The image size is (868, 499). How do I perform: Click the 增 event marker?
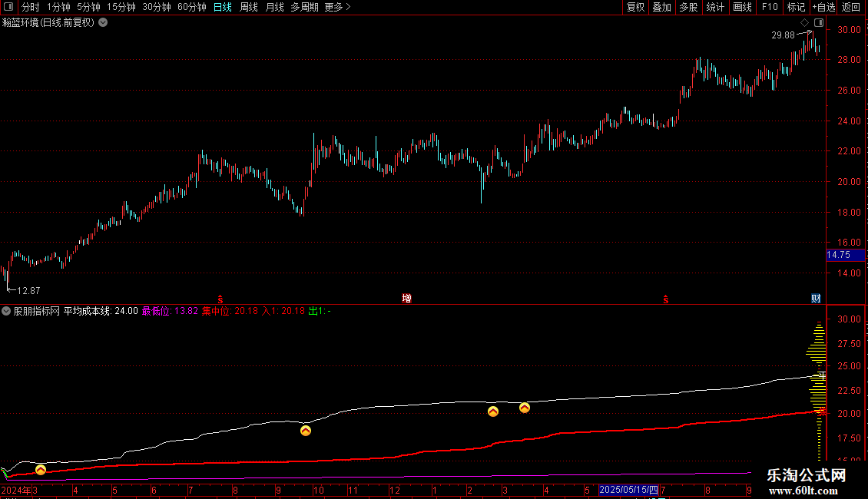[x=406, y=299]
